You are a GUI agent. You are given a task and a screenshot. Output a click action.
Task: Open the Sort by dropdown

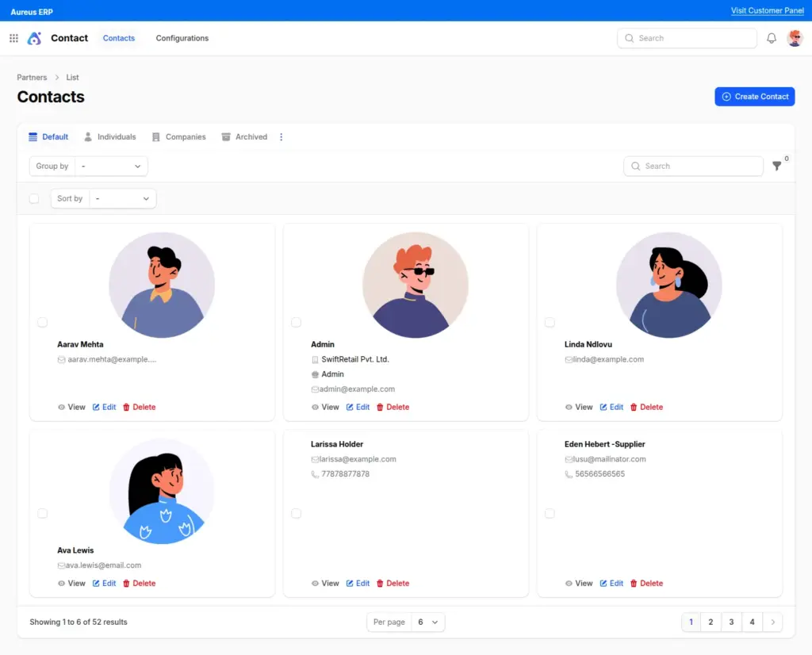tap(122, 199)
